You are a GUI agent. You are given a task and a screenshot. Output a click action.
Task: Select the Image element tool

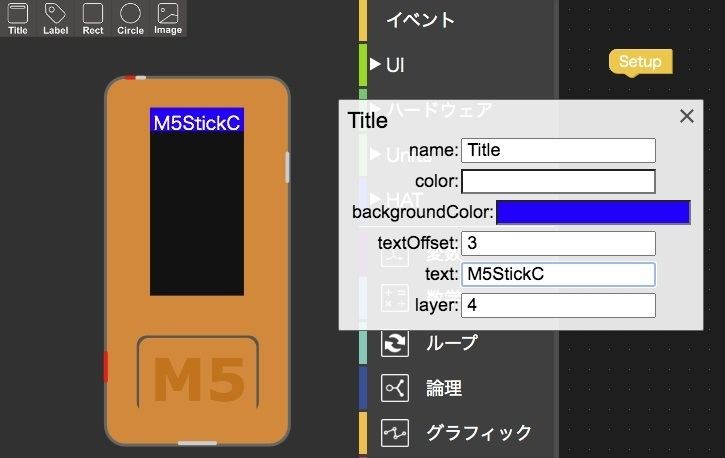(168, 18)
